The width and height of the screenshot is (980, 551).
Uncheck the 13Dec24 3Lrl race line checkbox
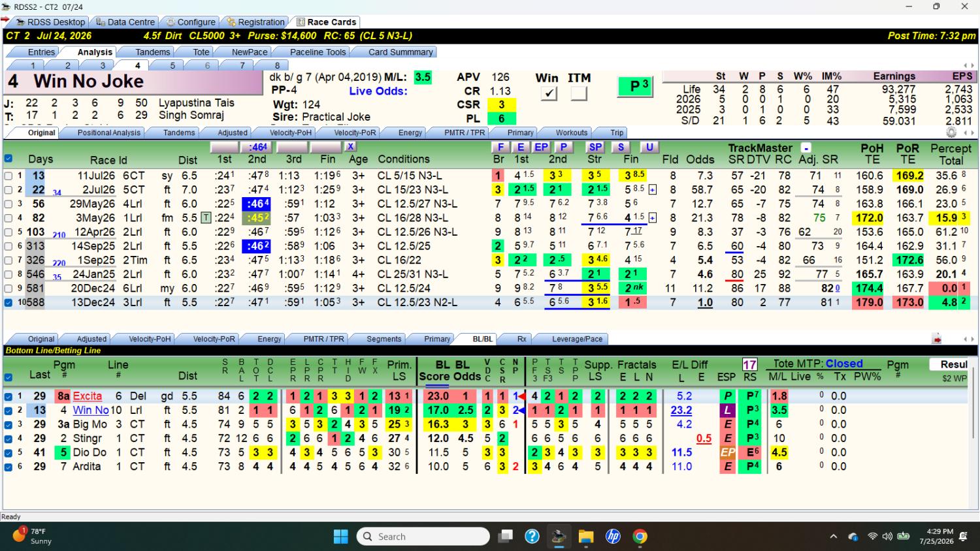[x=8, y=302]
